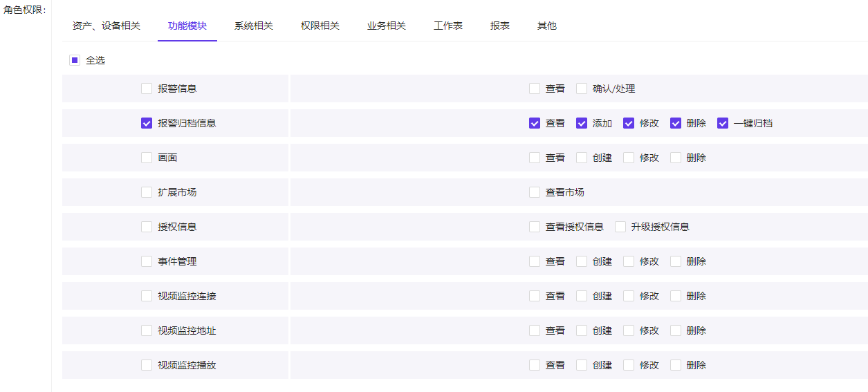The image size is (868, 392).
Task: Enable the 扩展市场 row checkbox
Action: 147,192
